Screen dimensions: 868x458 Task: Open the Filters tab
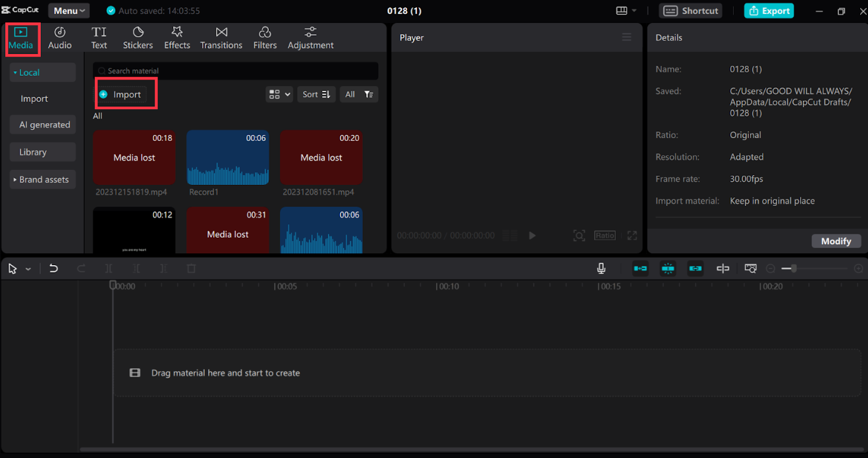[265, 39]
